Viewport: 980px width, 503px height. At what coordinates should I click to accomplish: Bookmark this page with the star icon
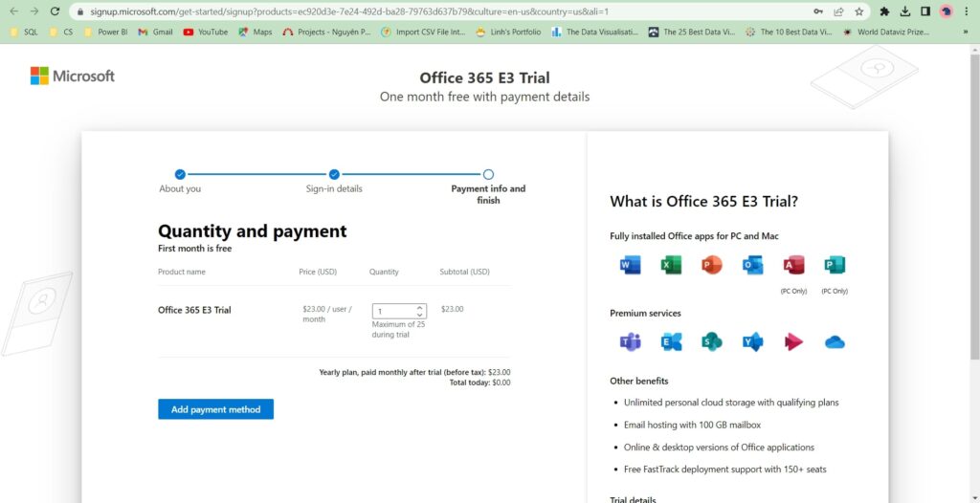tap(858, 11)
